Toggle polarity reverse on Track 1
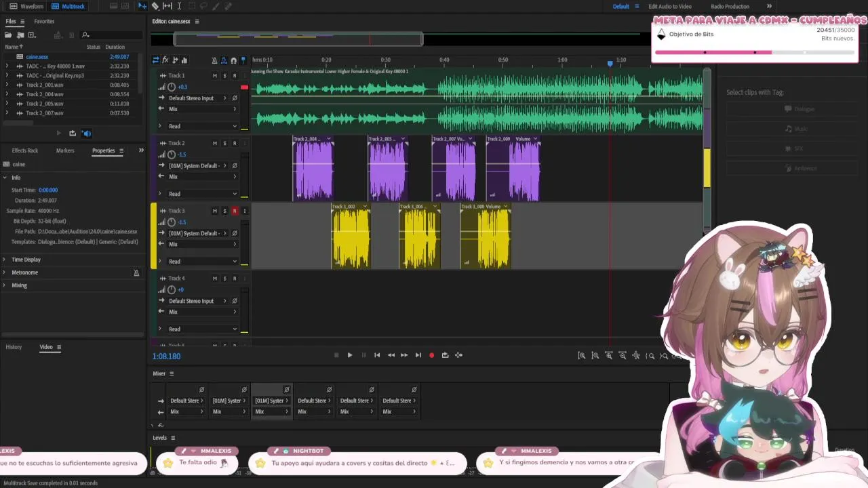 point(235,98)
